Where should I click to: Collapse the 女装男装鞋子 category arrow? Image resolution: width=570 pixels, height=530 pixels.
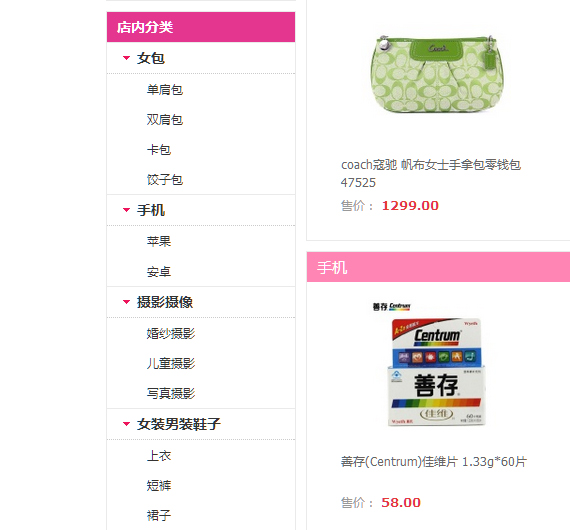(126, 424)
